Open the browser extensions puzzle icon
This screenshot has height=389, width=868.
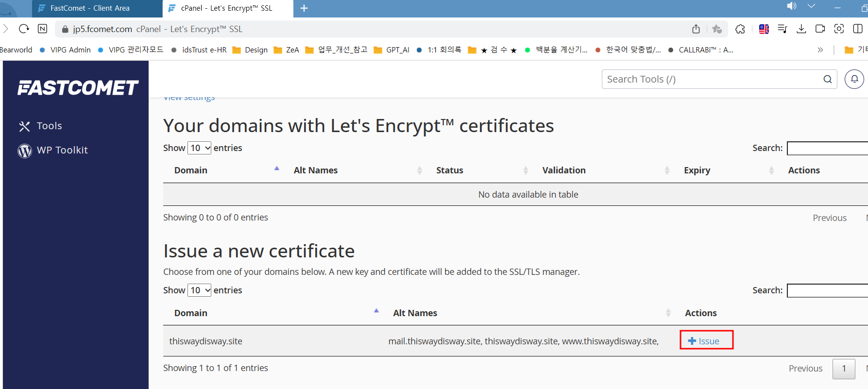point(740,29)
